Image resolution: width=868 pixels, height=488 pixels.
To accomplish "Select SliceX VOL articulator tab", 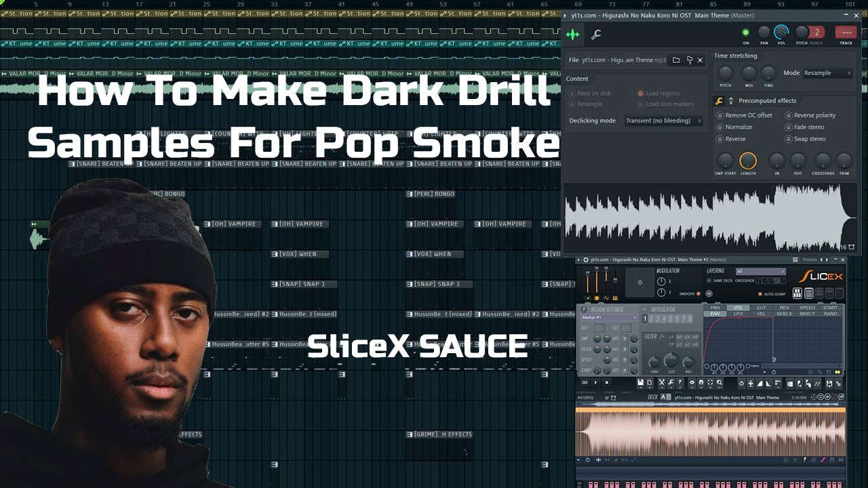I will coord(738,308).
